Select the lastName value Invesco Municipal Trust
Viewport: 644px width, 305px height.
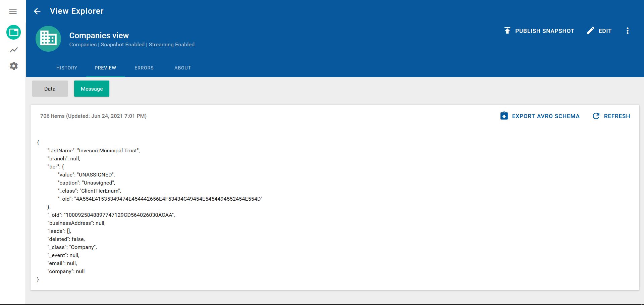coord(107,150)
